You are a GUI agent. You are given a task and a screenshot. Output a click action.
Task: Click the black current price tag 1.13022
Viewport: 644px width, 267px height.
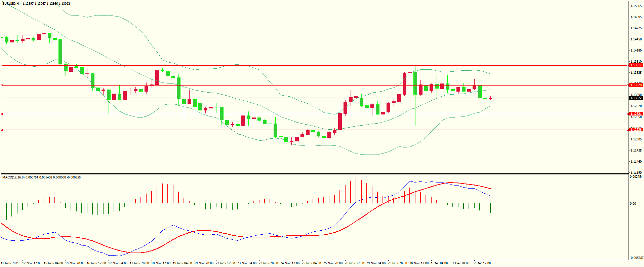click(636, 98)
